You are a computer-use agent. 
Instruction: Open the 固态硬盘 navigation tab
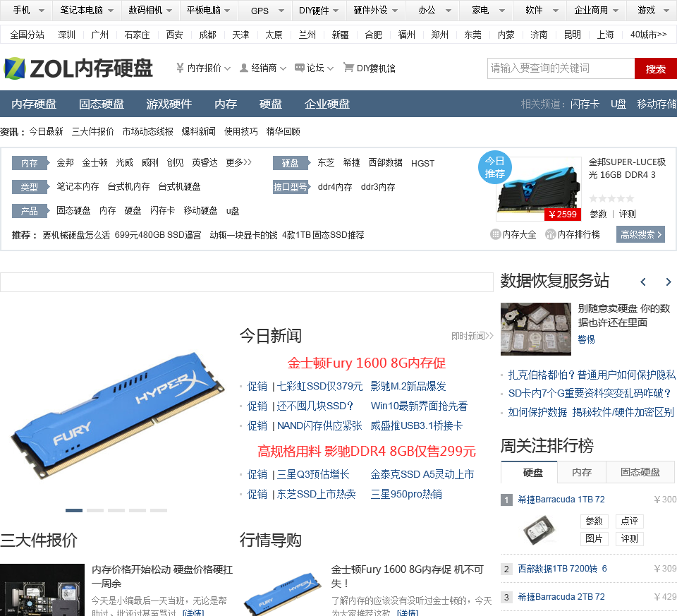(102, 104)
